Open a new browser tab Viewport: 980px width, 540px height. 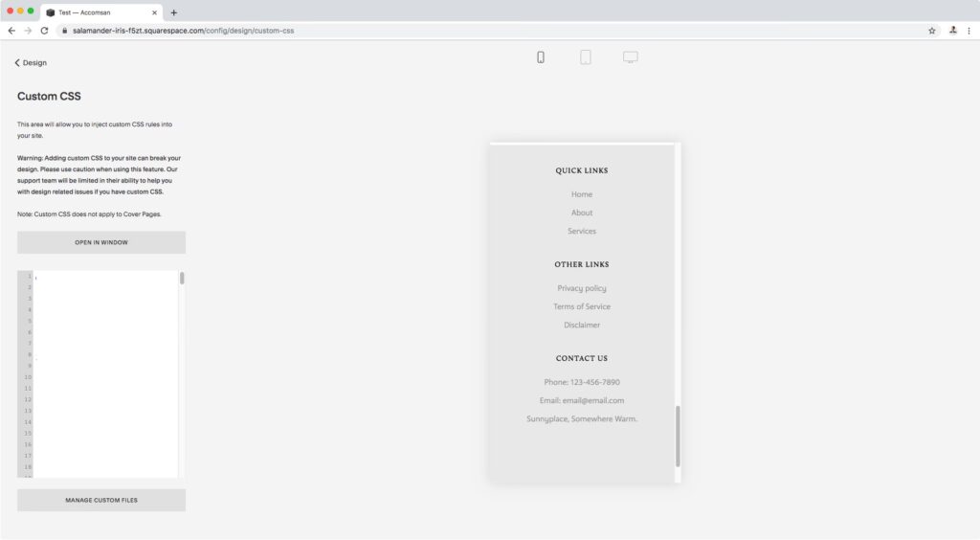point(173,12)
